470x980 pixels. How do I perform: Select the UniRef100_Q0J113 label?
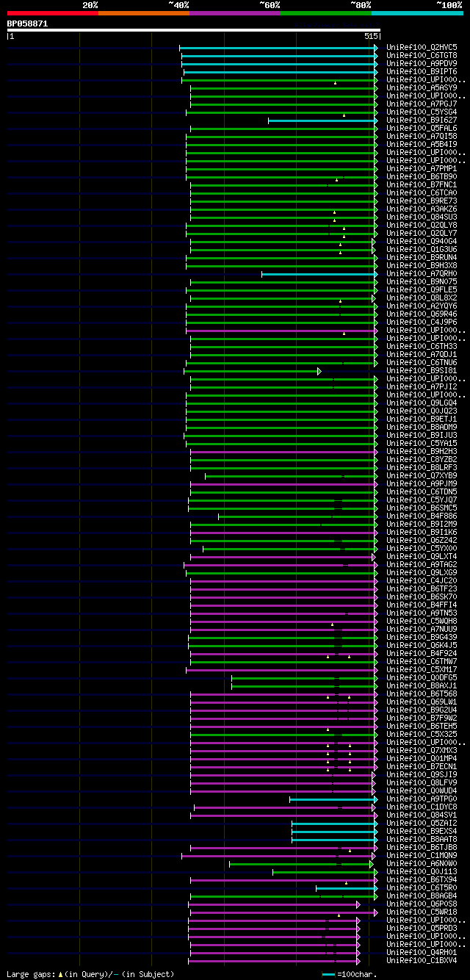422,871
